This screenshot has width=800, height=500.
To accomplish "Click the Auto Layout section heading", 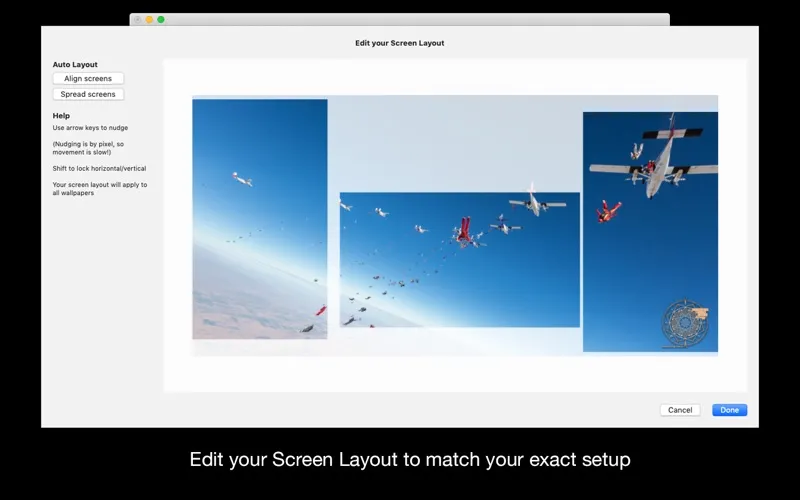I will [75, 64].
